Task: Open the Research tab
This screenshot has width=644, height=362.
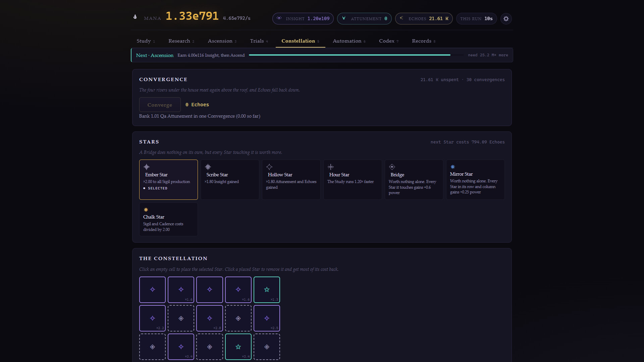Action: pyautogui.click(x=181, y=41)
